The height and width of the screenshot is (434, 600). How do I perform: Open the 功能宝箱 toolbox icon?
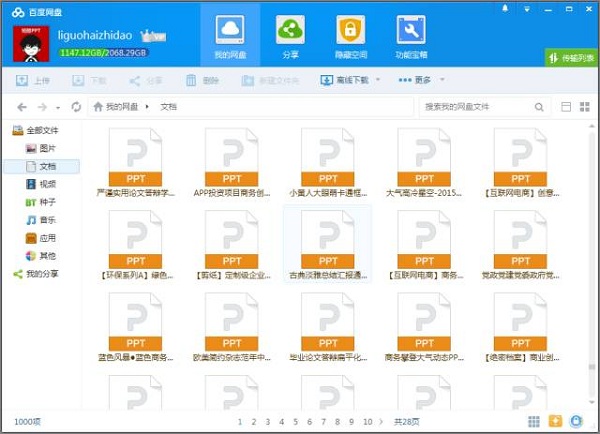click(x=410, y=35)
